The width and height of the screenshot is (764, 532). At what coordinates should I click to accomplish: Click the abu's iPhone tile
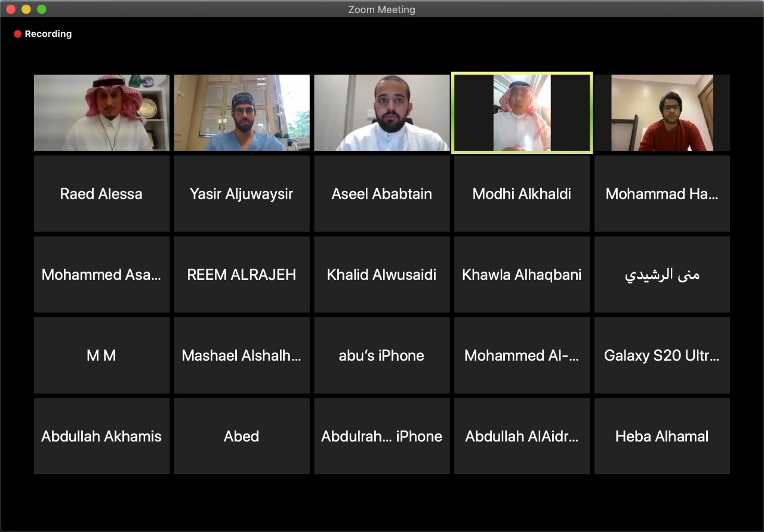[x=382, y=355]
